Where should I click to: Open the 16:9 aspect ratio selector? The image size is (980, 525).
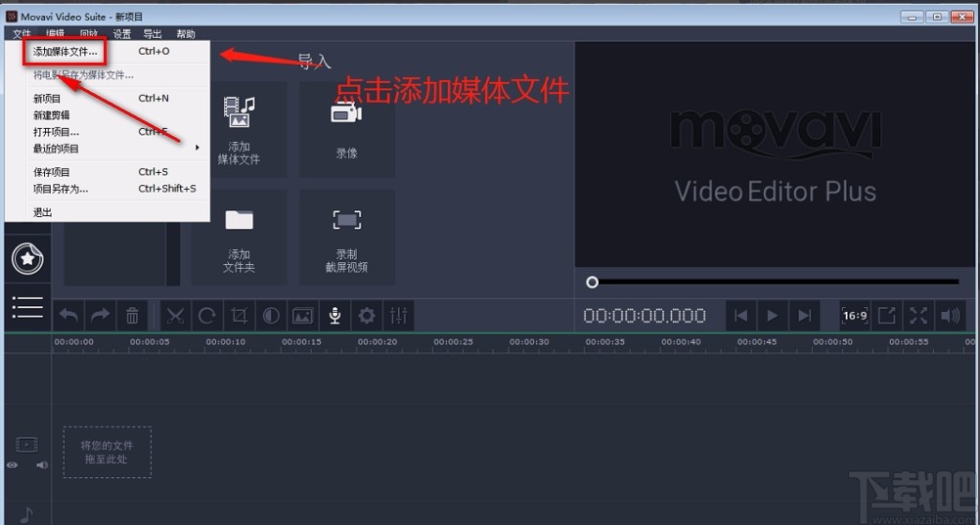pyautogui.click(x=855, y=316)
